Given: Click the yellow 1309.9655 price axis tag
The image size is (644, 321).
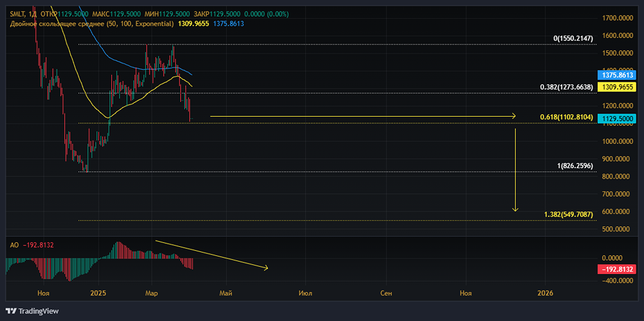Looking at the screenshot, I should [x=617, y=87].
